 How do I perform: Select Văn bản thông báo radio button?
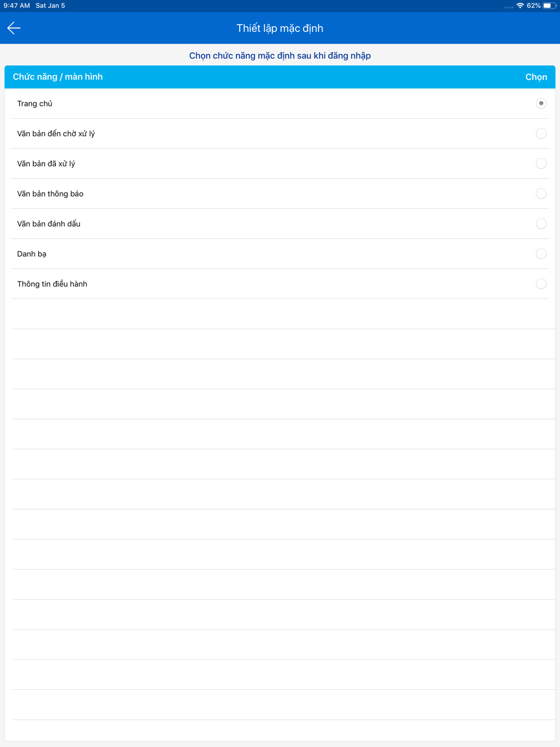tap(541, 194)
